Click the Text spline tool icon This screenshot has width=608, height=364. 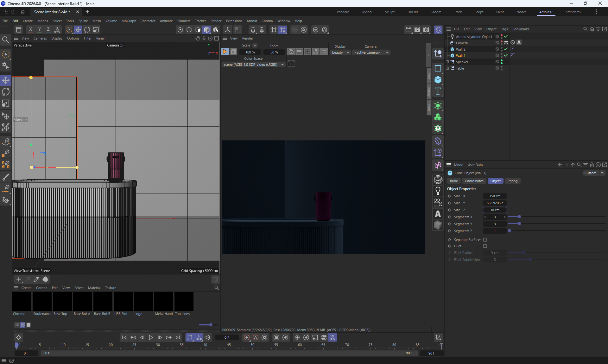[438, 91]
